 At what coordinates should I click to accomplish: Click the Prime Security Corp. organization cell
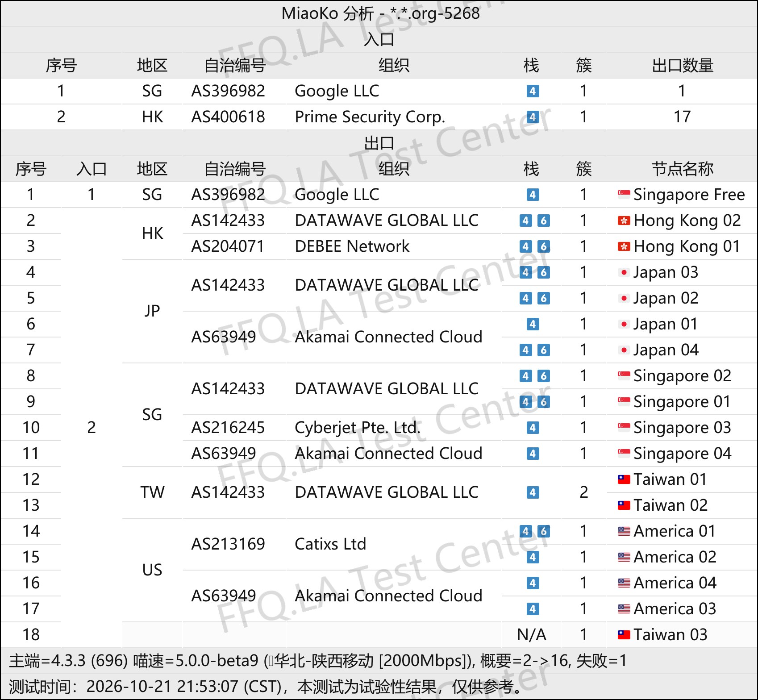[x=370, y=117]
